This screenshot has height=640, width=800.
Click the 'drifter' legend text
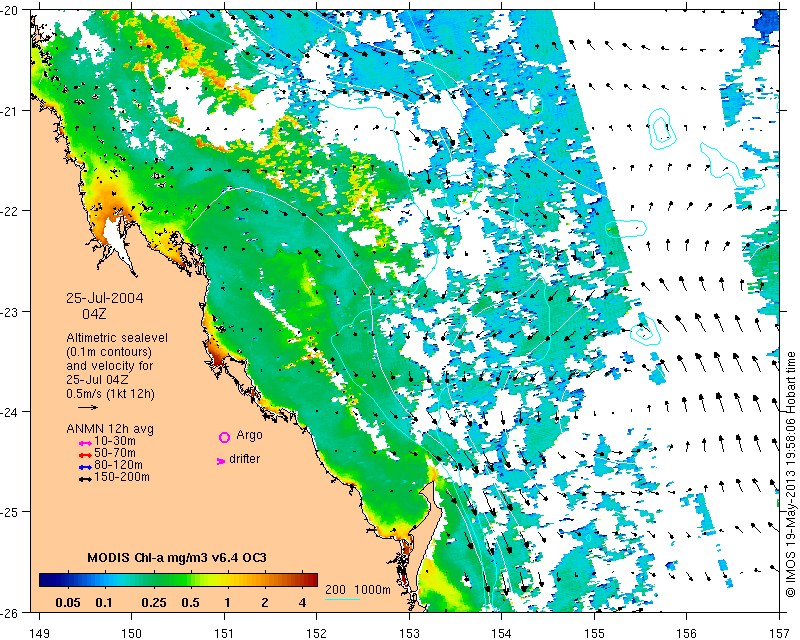pyautogui.click(x=244, y=459)
